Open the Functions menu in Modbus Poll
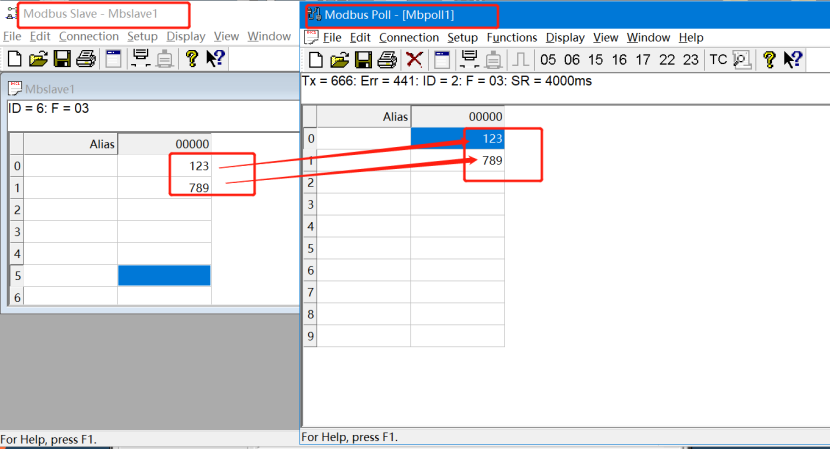The width and height of the screenshot is (831, 449). (x=511, y=37)
